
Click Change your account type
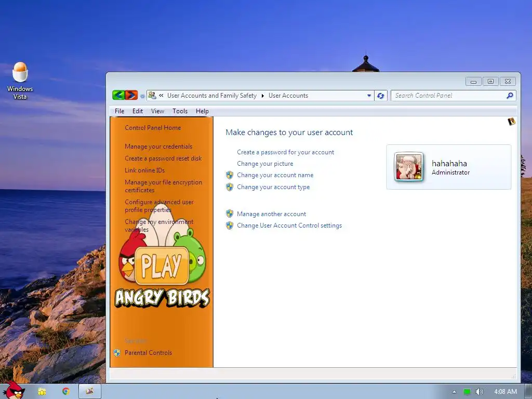[x=273, y=187]
